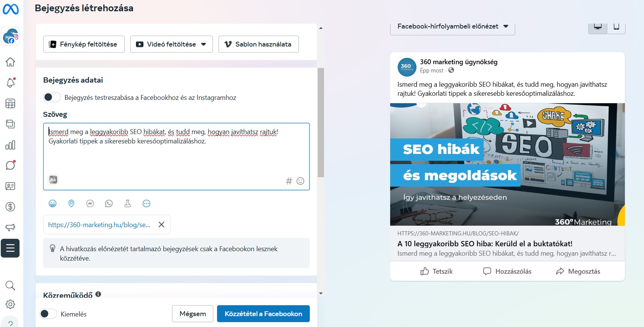Add location pin to the post
This screenshot has width=644, height=327.
tap(71, 203)
